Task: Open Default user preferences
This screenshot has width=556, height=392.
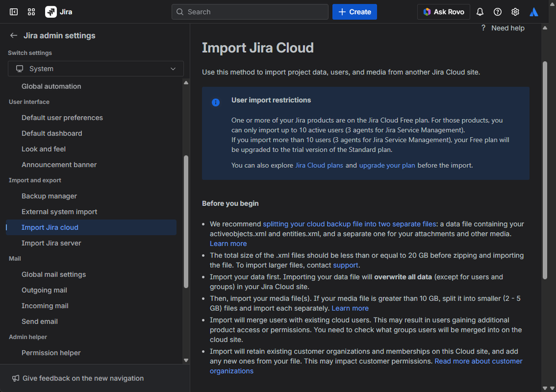Action: coord(62,117)
